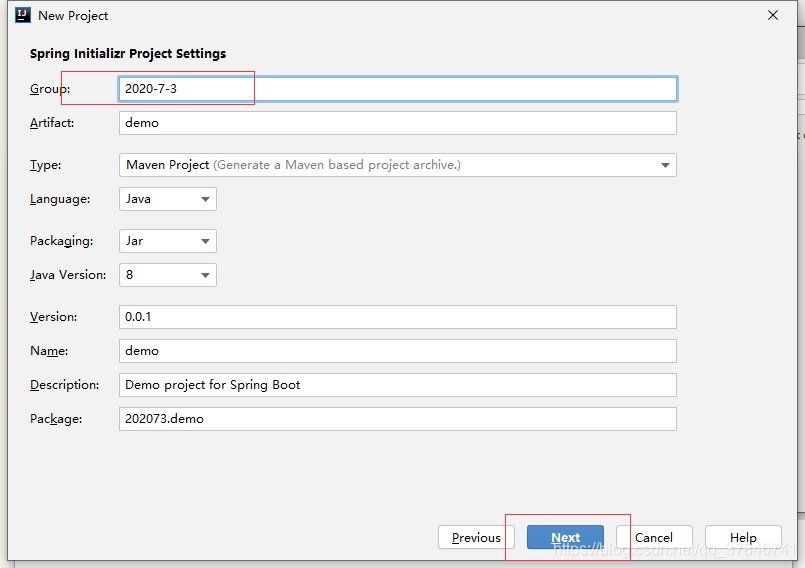The width and height of the screenshot is (805, 568).
Task: Open the Packaging dropdown set to Jar
Action: coord(168,241)
